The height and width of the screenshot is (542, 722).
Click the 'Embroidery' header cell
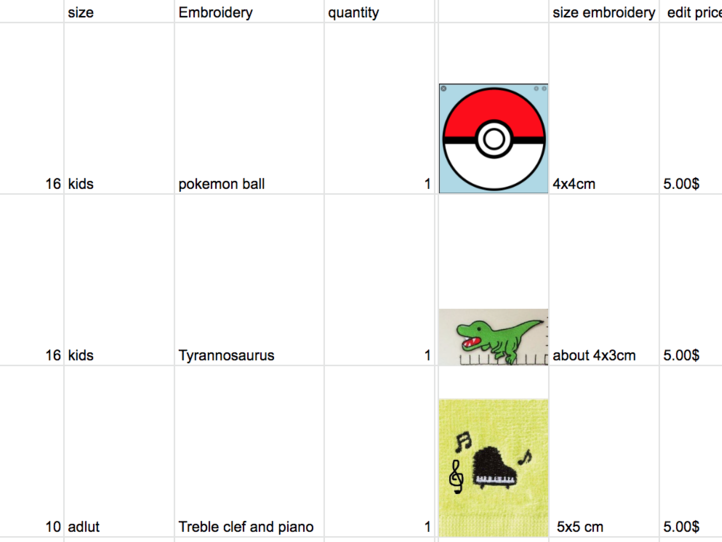(249, 11)
